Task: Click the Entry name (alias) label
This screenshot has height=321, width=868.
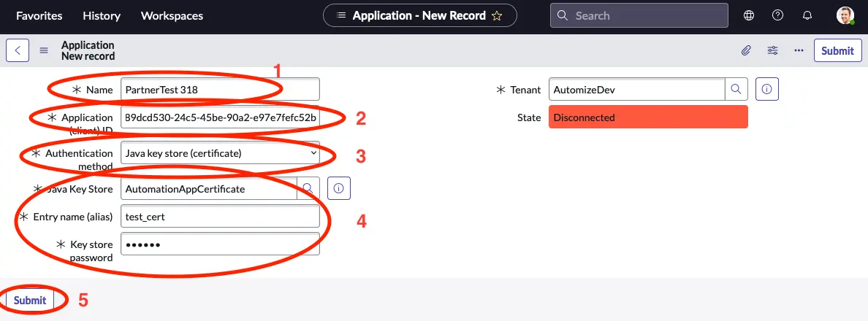Action: 73,217
